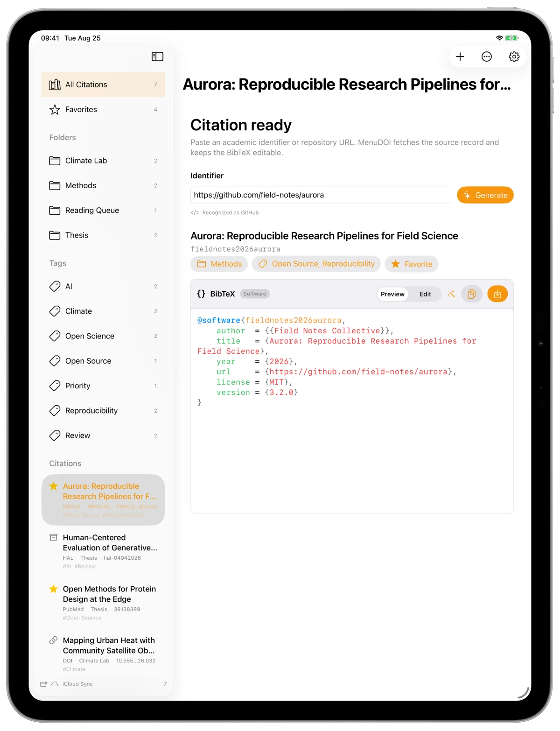Click the link icon on Mapping Urban Heat
This screenshot has width=560, height=731.
pyautogui.click(x=54, y=640)
